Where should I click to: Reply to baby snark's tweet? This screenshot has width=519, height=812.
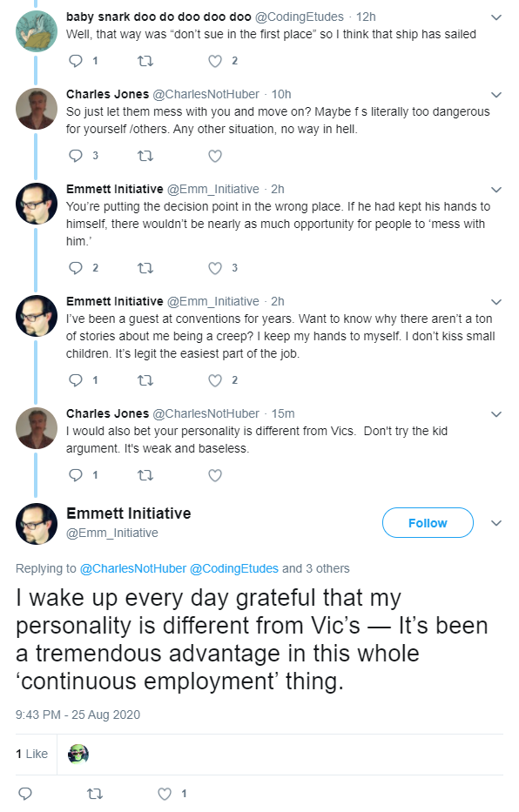pos(76,61)
